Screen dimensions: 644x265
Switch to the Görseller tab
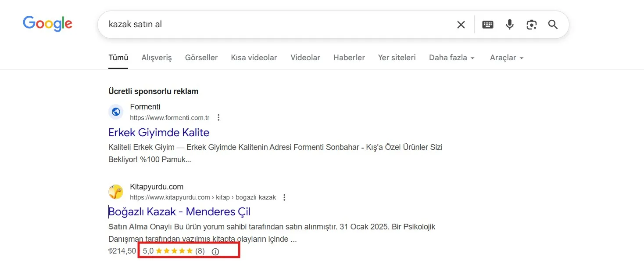[x=201, y=58]
